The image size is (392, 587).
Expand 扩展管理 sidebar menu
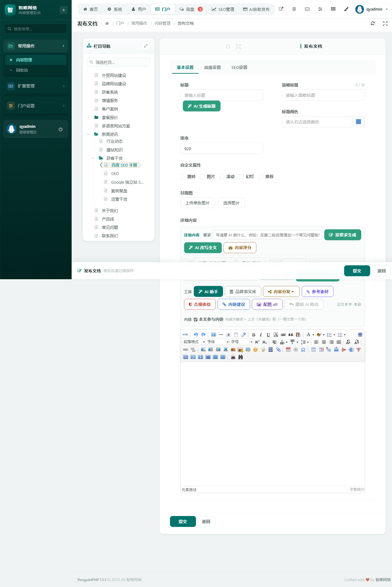[36, 86]
